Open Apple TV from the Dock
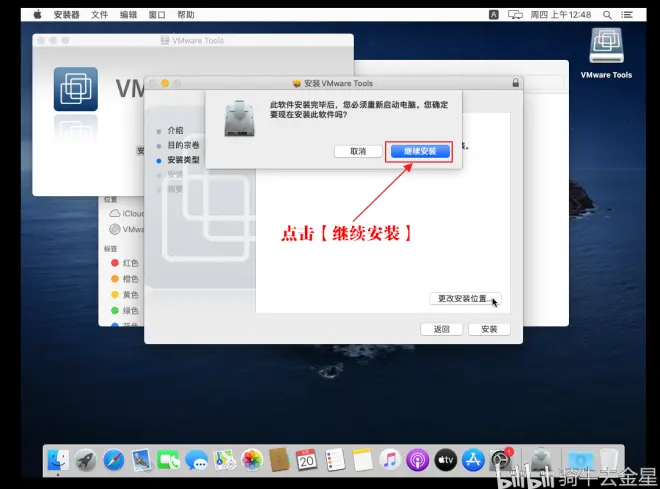Screen dimensions: 660x489 click(445, 460)
